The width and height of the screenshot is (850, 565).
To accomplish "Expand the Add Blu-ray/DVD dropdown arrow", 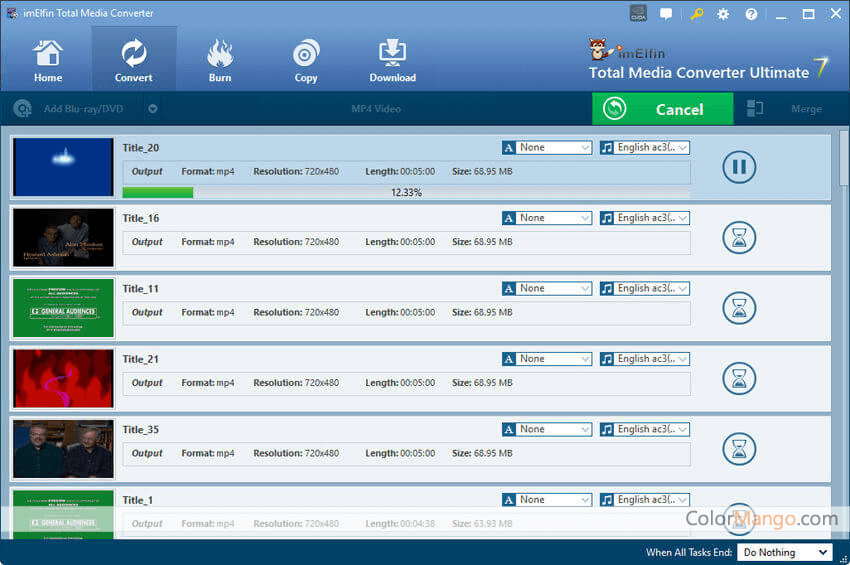I will coord(153,109).
